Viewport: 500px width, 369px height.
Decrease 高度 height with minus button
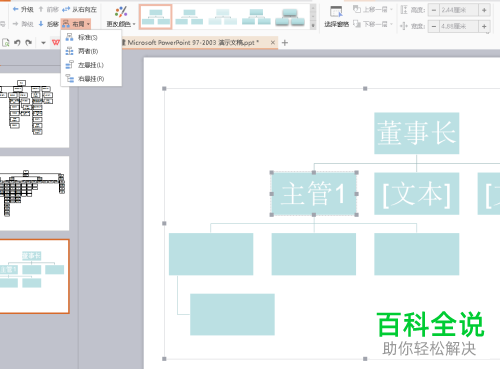434,10
